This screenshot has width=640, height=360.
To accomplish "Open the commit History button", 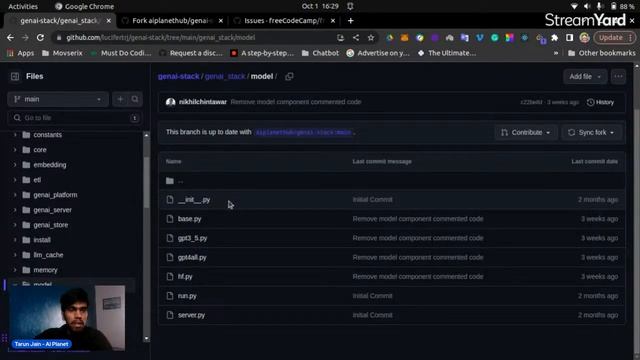I will pos(600,102).
